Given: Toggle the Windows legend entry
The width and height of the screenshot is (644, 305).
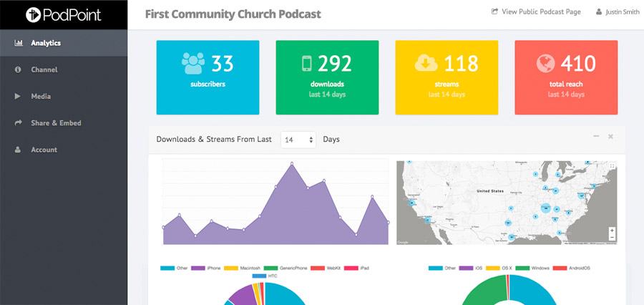Looking at the screenshot, I should pos(532,268).
